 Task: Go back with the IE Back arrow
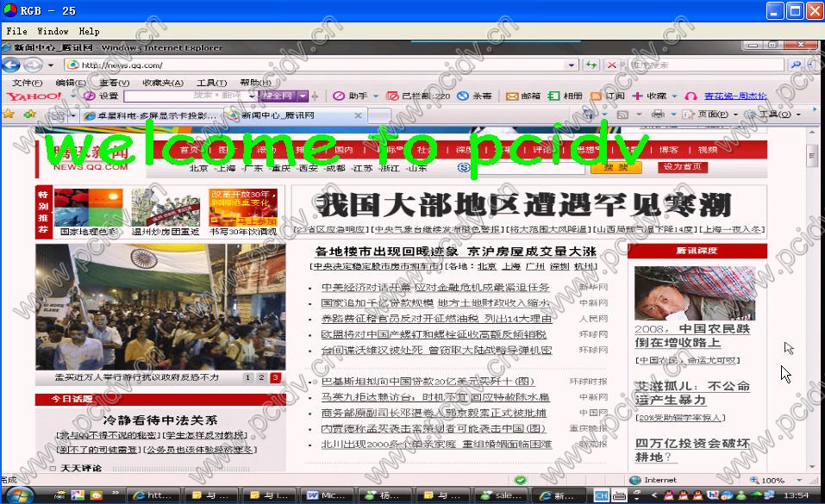click(10, 65)
